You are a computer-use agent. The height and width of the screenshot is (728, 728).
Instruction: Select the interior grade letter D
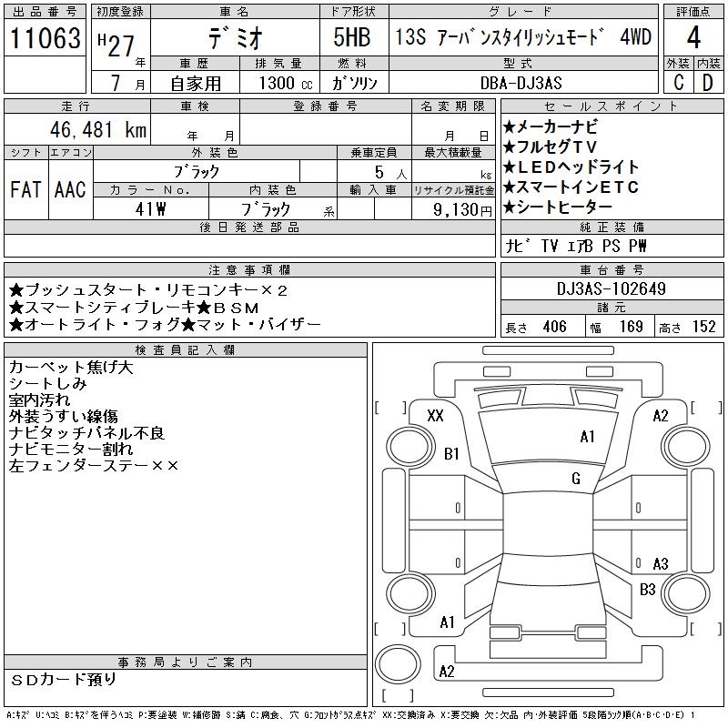(x=708, y=83)
